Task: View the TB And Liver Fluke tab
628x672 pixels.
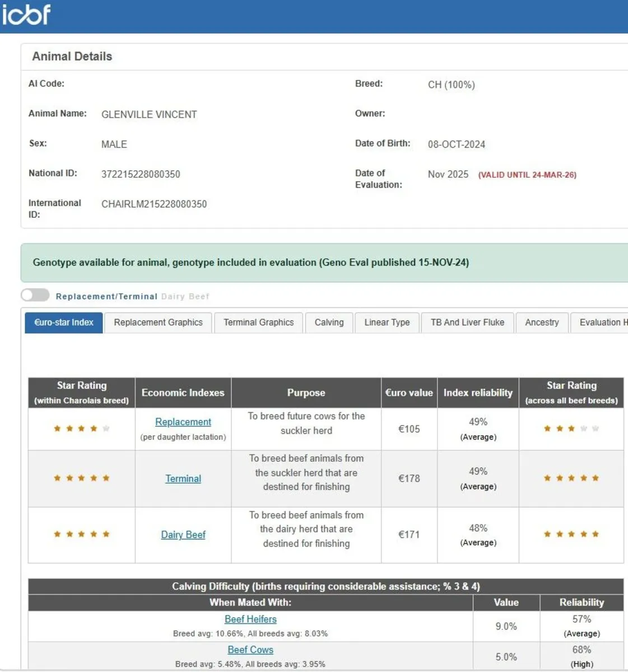Action: [x=467, y=323]
